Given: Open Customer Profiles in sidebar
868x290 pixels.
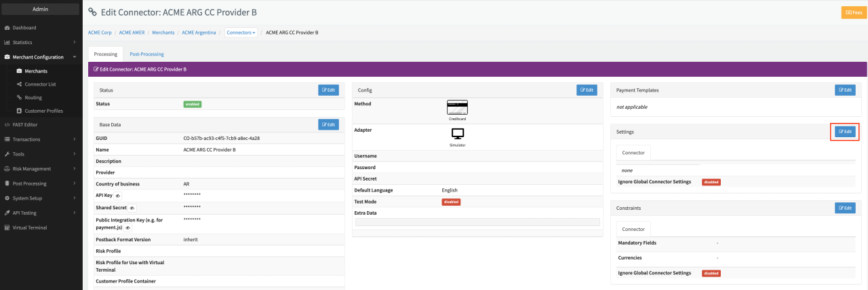Looking at the screenshot, I should click(43, 111).
